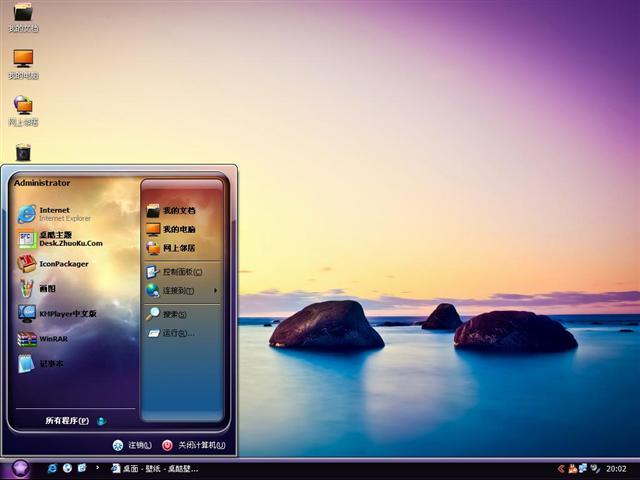This screenshot has height=480, width=640.
Task: Click the 注销 (Log Off) button
Action: point(132,445)
